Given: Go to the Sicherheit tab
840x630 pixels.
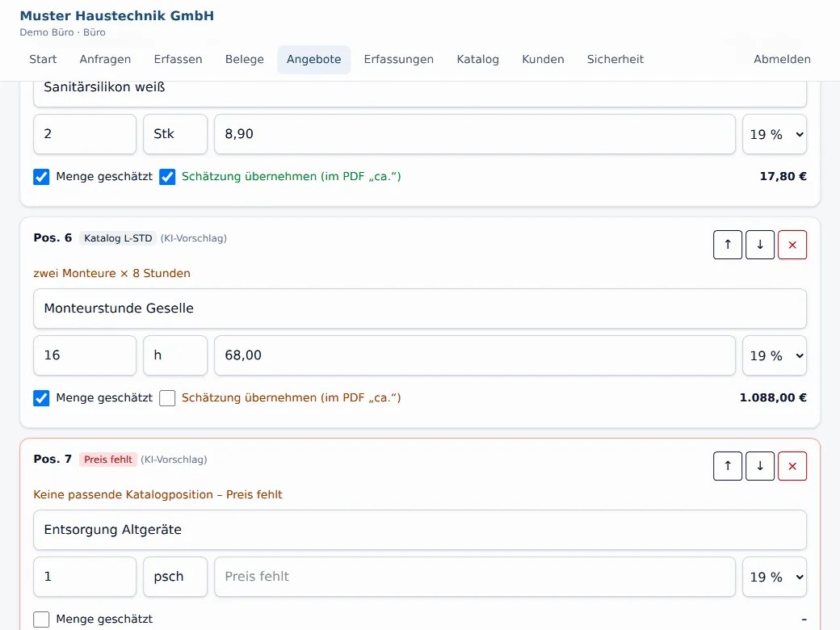Looking at the screenshot, I should [x=615, y=60].
